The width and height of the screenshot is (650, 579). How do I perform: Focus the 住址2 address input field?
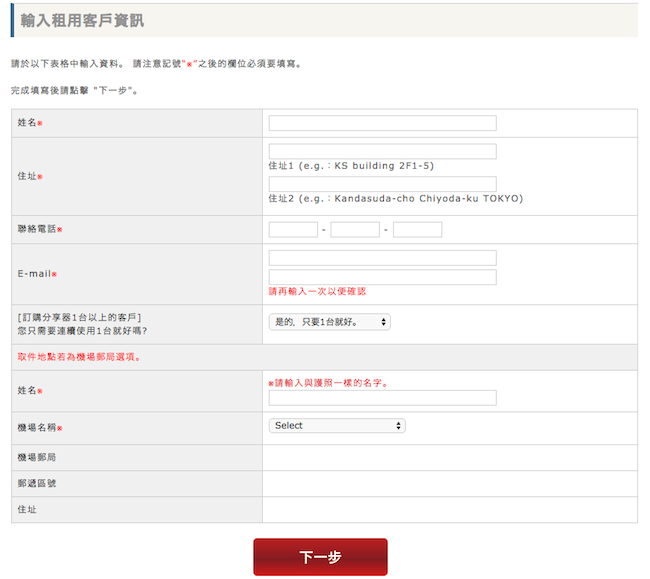pyautogui.click(x=382, y=184)
